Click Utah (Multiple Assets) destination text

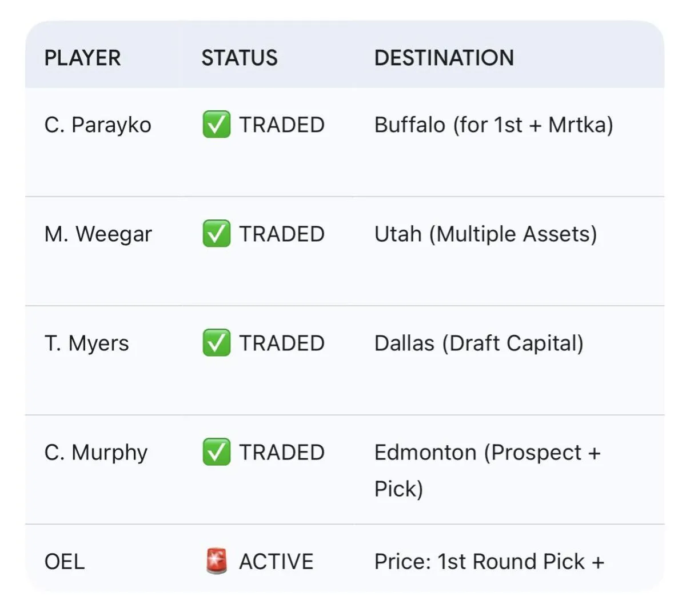coord(485,234)
